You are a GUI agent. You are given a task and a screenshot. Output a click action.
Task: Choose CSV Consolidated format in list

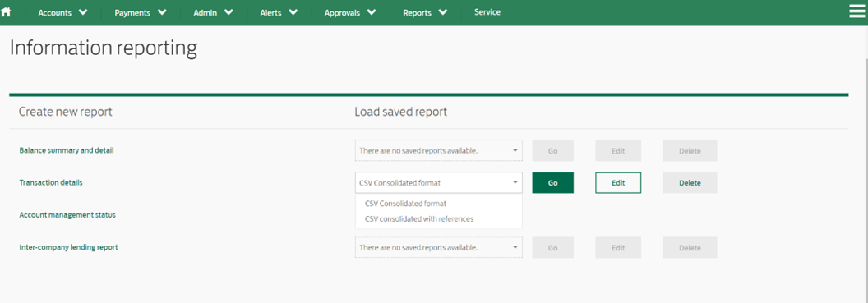(406, 204)
